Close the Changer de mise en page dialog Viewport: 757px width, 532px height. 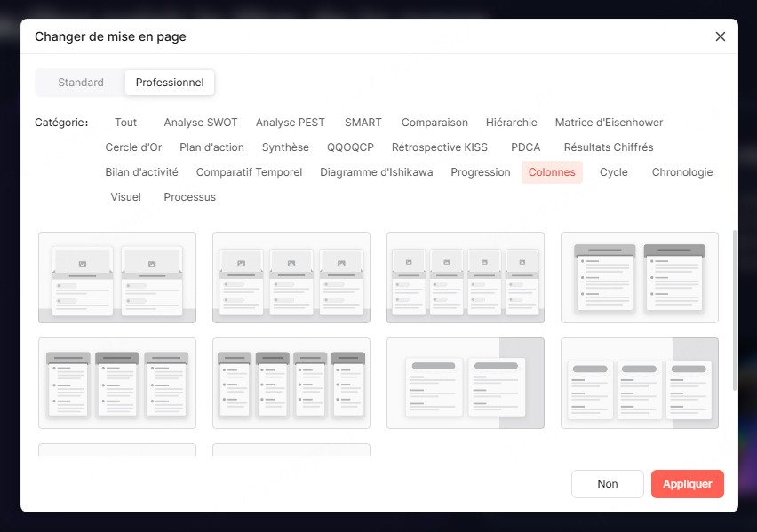coord(721,36)
